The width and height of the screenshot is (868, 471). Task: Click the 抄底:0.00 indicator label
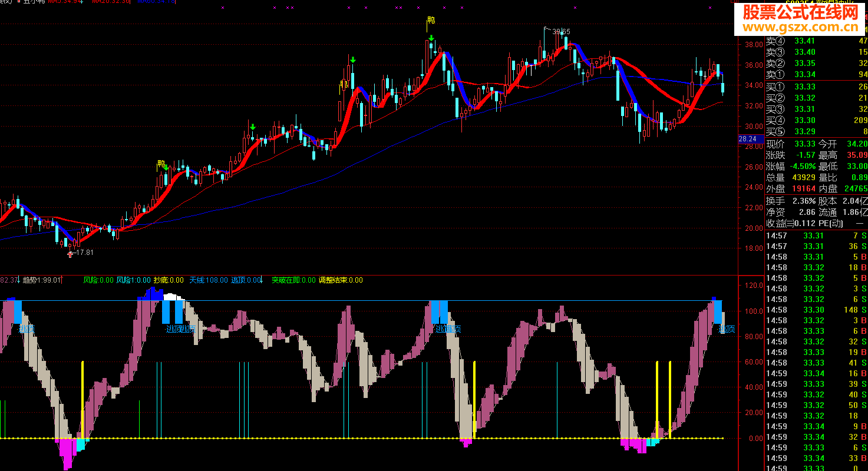pos(169,280)
